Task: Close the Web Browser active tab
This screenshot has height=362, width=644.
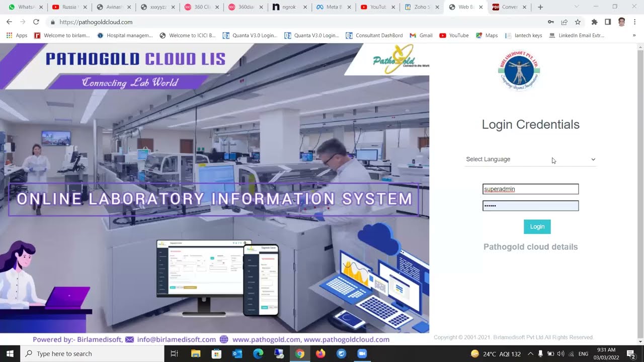Action: (x=481, y=7)
